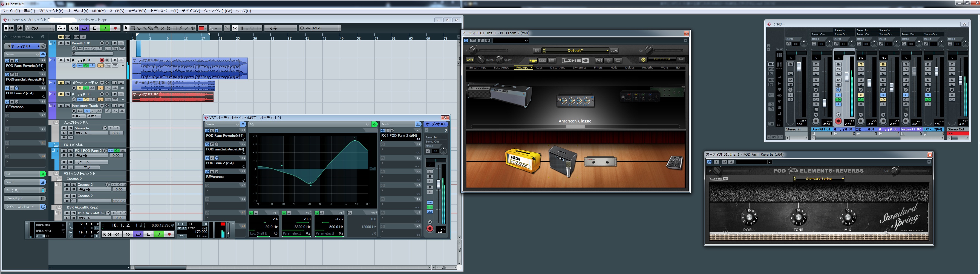Switch POD Farm 2 to the mixer faders view

pos(599,60)
